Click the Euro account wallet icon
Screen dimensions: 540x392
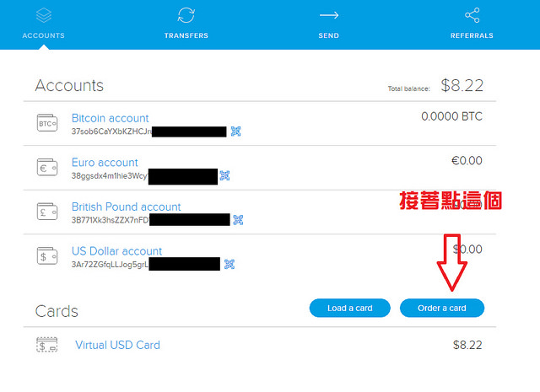point(47,168)
